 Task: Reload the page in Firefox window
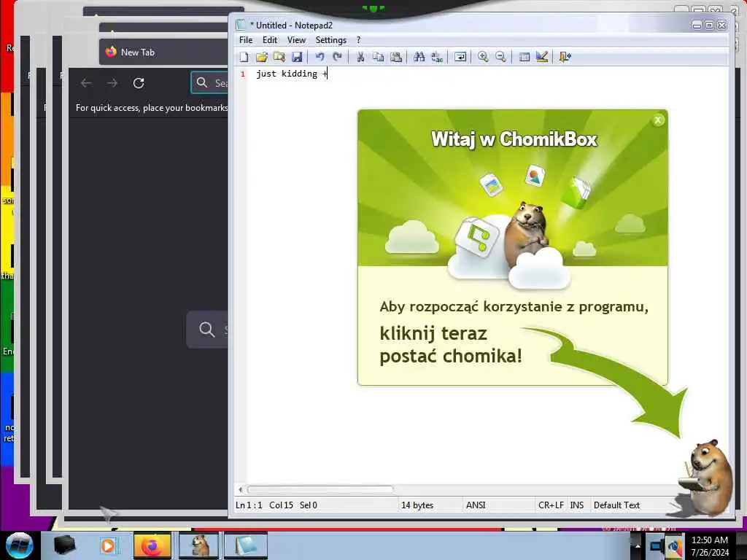[x=139, y=83]
